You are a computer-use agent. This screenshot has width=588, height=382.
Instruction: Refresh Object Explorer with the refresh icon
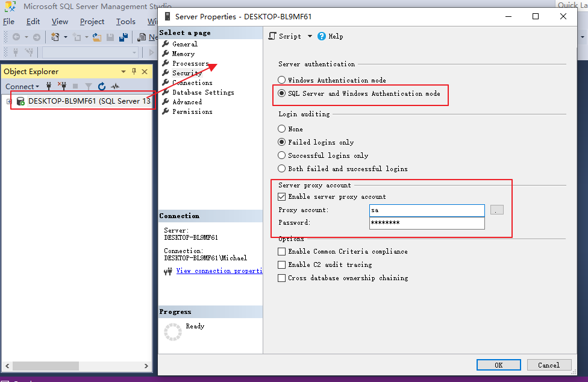pos(101,86)
